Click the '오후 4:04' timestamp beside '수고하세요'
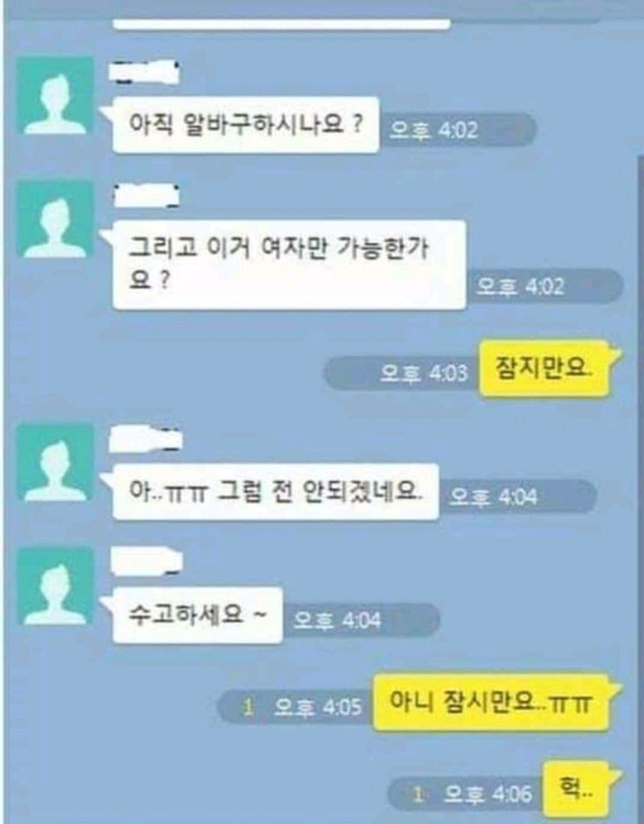The height and width of the screenshot is (824, 644). (x=336, y=621)
